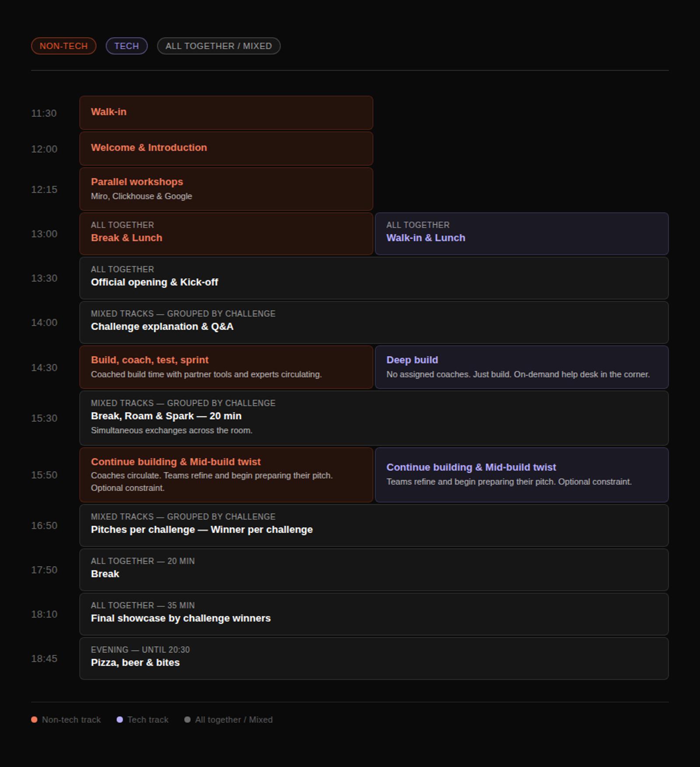The height and width of the screenshot is (767, 700).
Task: Toggle the TECH filter pill
Action: pos(126,46)
